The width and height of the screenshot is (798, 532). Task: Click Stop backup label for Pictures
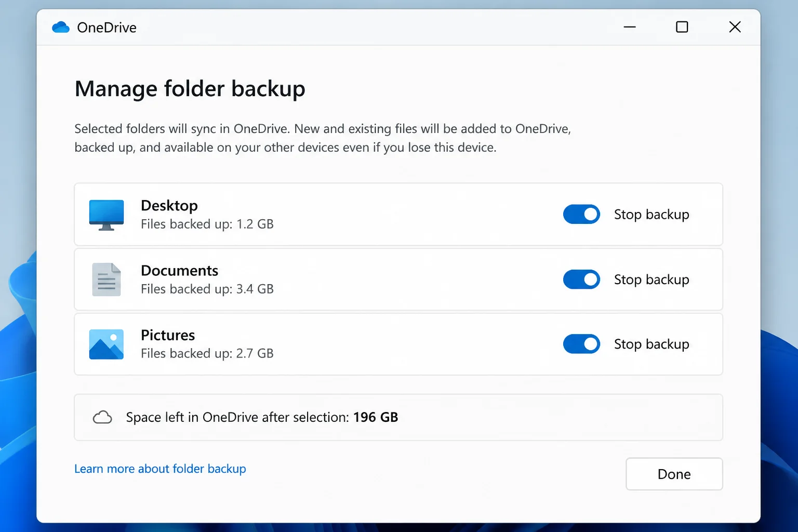tap(651, 344)
